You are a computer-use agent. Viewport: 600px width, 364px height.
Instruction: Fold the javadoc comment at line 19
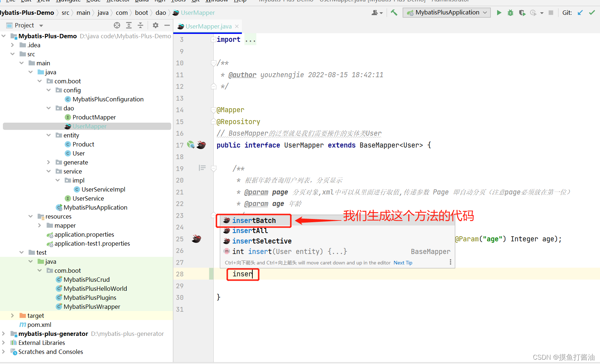tap(213, 168)
